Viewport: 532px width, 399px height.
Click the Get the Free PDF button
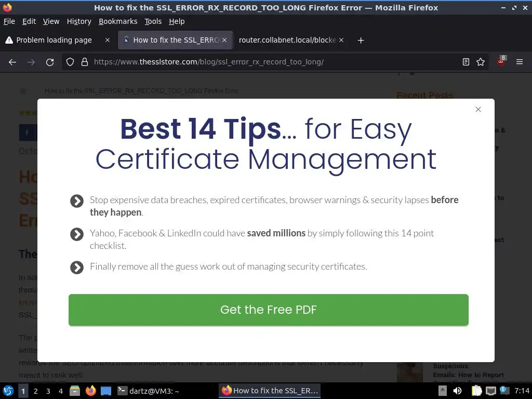point(269,310)
